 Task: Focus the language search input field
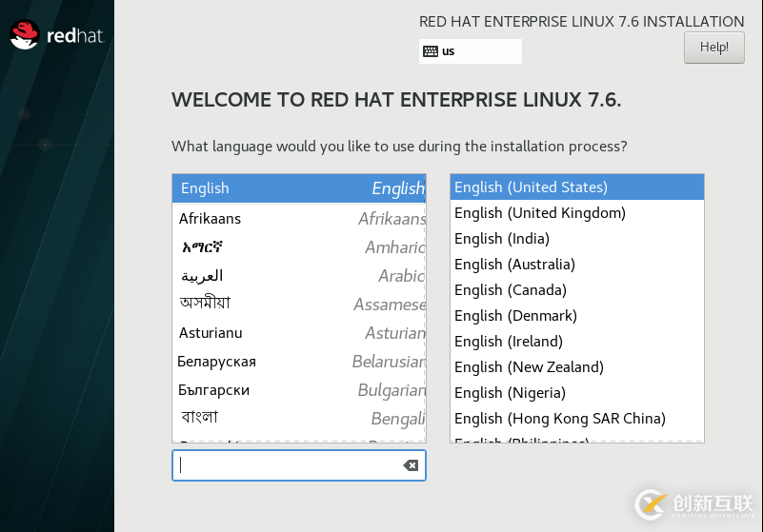point(299,465)
